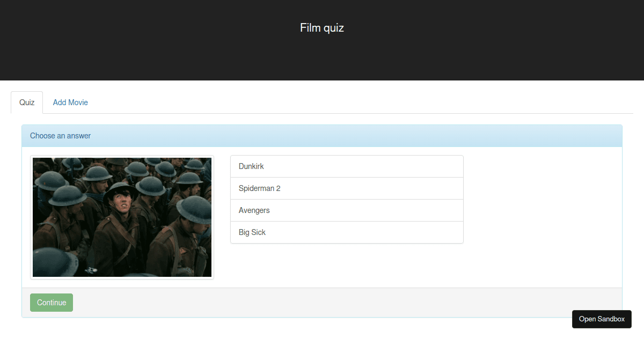This screenshot has width=644, height=338.
Task: Choose Spiderman 2 as the answer
Action: point(347,188)
